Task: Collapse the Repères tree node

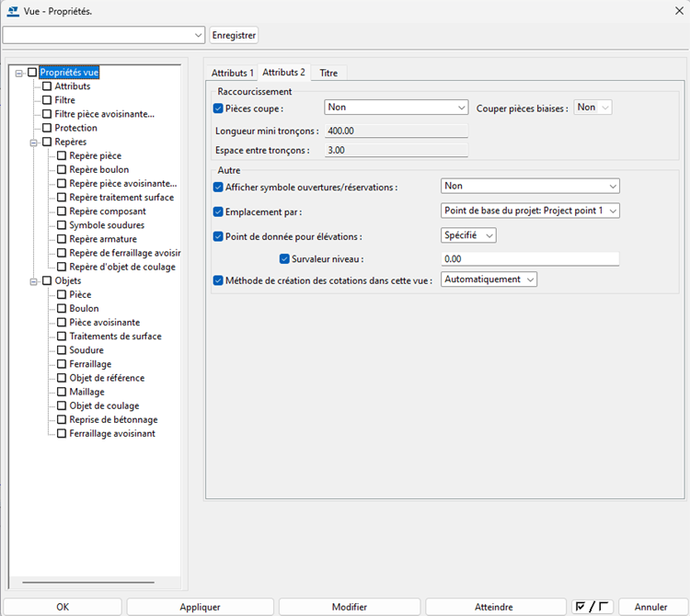Action: tap(33, 143)
